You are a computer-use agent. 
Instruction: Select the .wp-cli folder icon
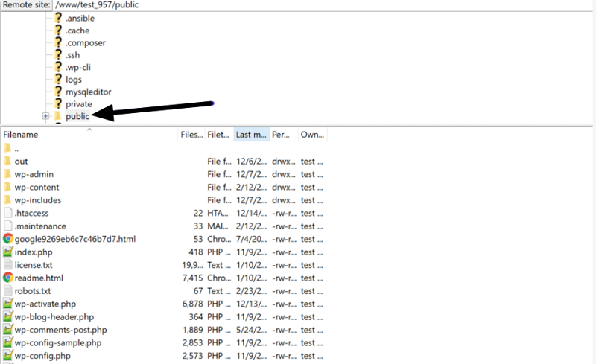pyautogui.click(x=58, y=67)
